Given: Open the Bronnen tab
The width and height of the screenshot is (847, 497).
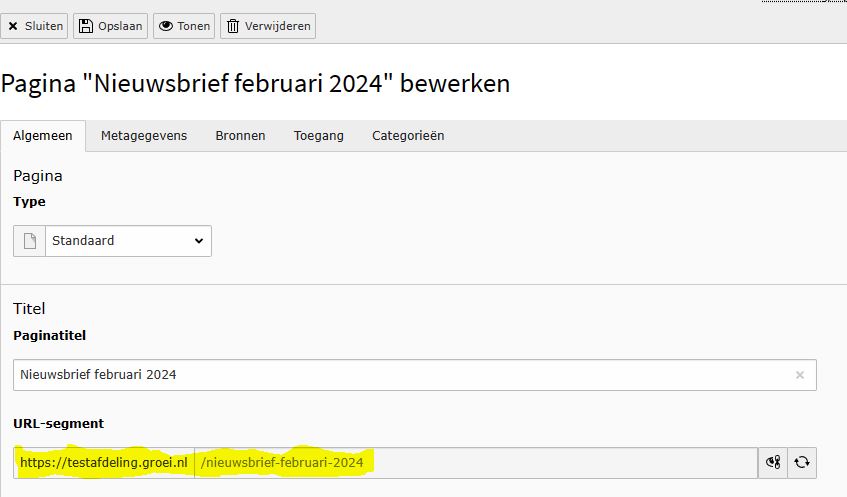Looking at the screenshot, I should [x=240, y=136].
